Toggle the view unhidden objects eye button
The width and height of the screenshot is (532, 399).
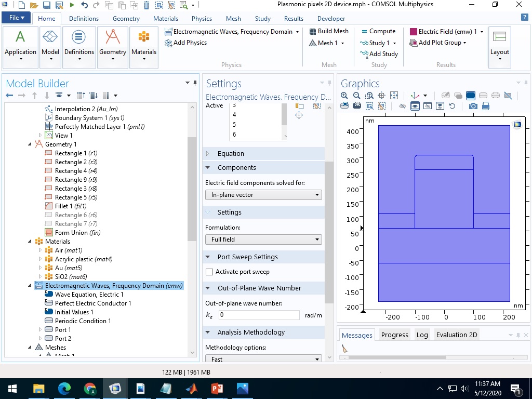click(x=415, y=106)
